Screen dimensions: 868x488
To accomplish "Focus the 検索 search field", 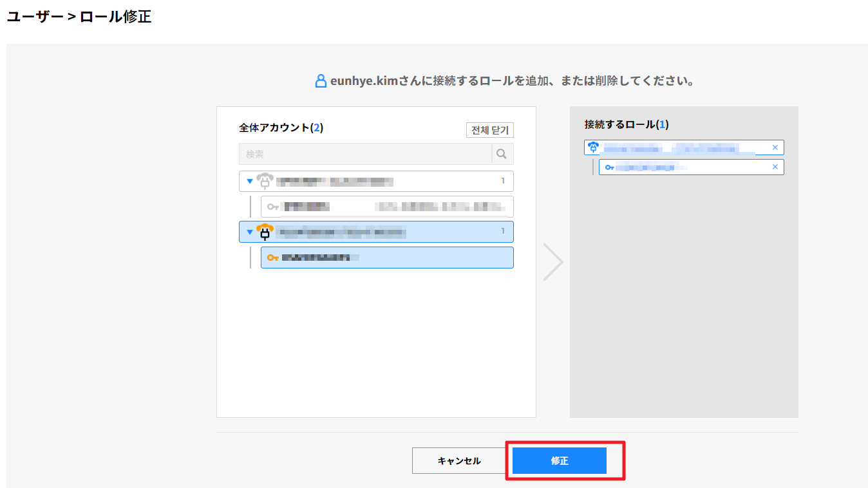I will point(364,155).
